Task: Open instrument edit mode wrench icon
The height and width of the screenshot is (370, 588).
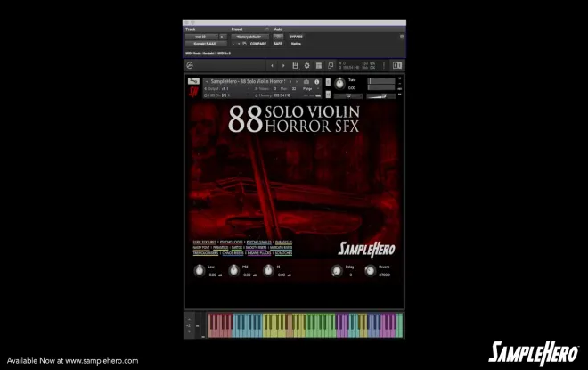Action: pos(193,80)
